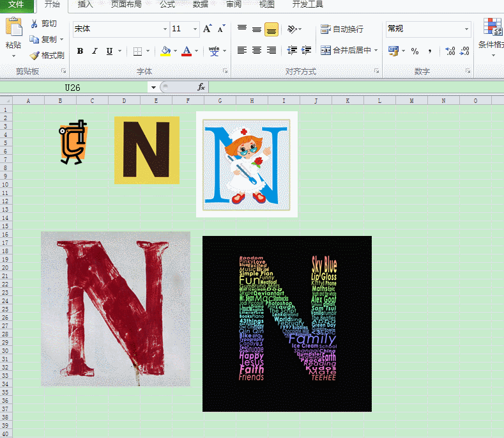This screenshot has height=438, width=504.
Task: Click the decrease indent icon
Action: pos(292,51)
